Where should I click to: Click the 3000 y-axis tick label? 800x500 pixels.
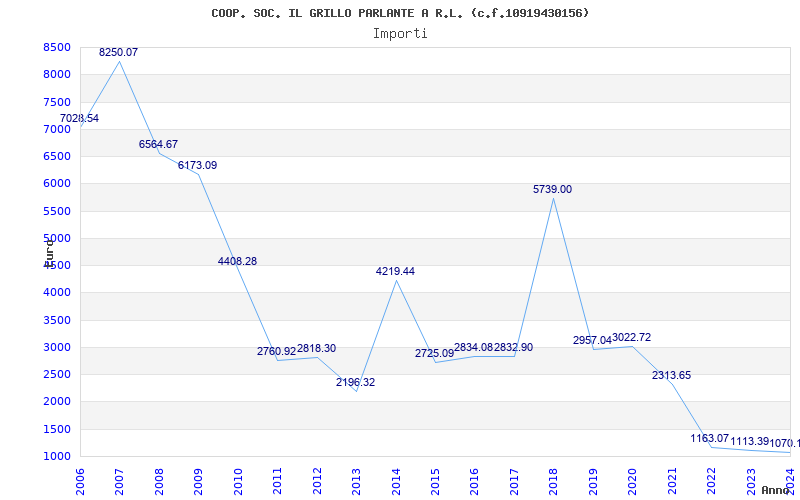57,347
